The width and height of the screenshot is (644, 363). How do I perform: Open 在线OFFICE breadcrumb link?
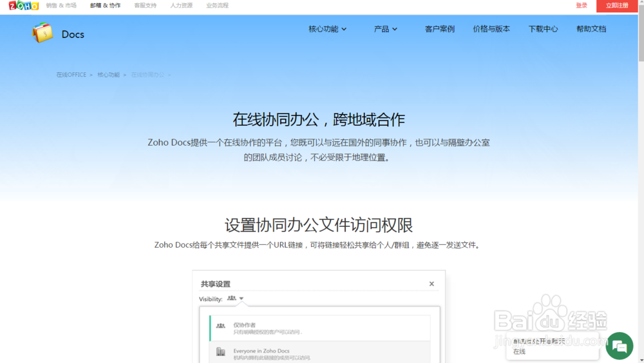pos(71,75)
